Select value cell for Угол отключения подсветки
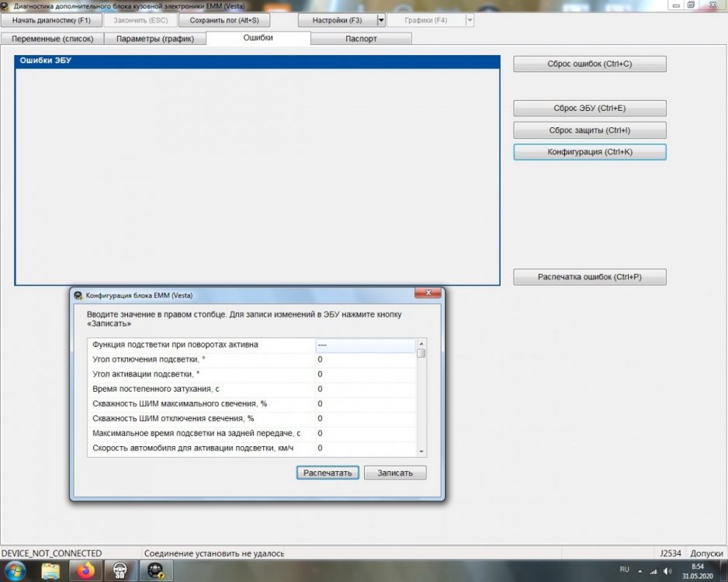This screenshot has height=582, width=728. [x=366, y=360]
